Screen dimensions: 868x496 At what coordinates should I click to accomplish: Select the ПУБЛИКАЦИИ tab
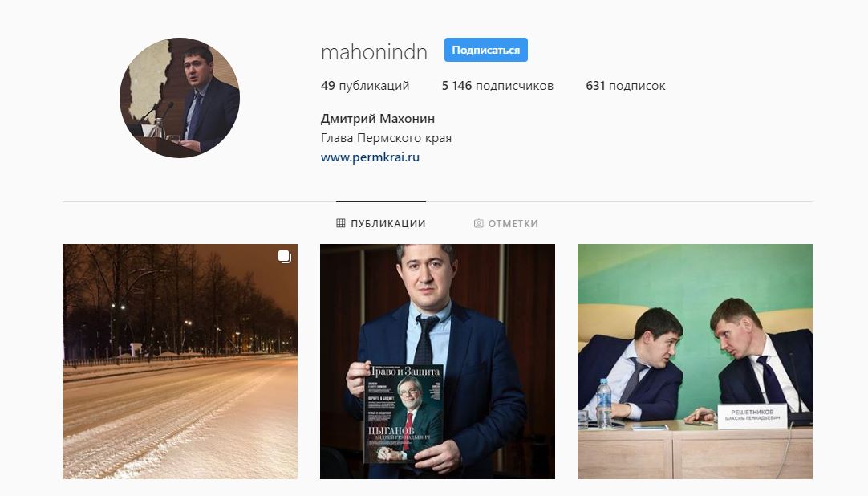click(381, 223)
